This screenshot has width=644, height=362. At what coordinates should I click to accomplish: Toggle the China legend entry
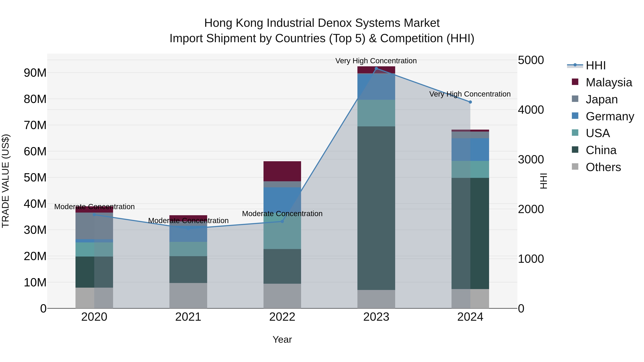[x=594, y=150]
